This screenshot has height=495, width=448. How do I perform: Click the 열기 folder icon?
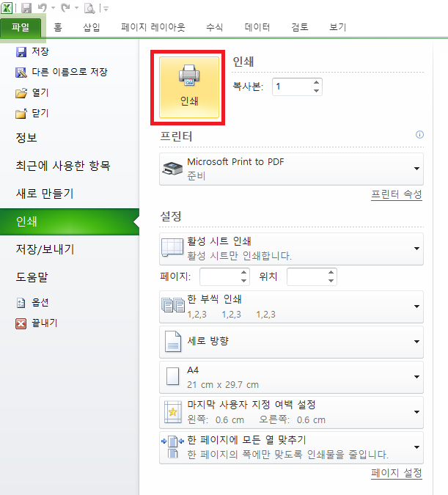point(21,93)
